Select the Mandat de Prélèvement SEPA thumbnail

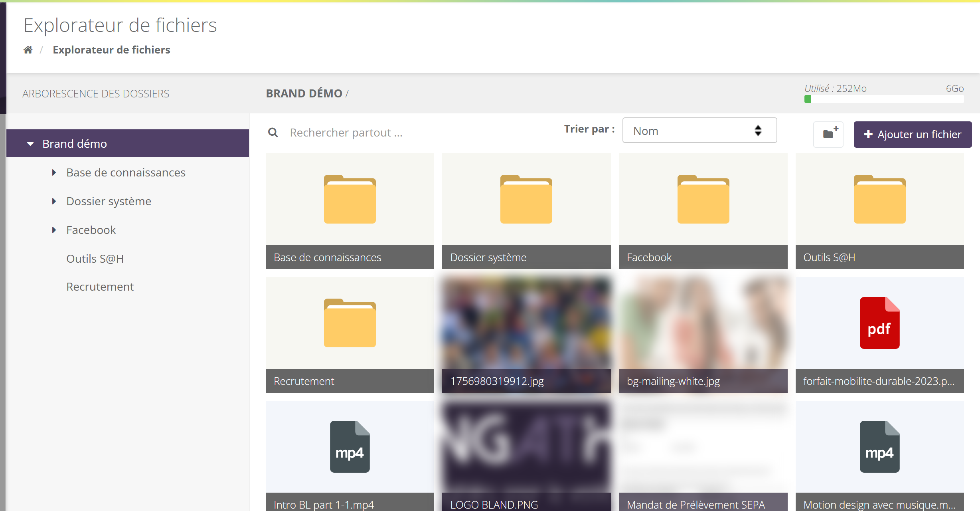coord(703,456)
